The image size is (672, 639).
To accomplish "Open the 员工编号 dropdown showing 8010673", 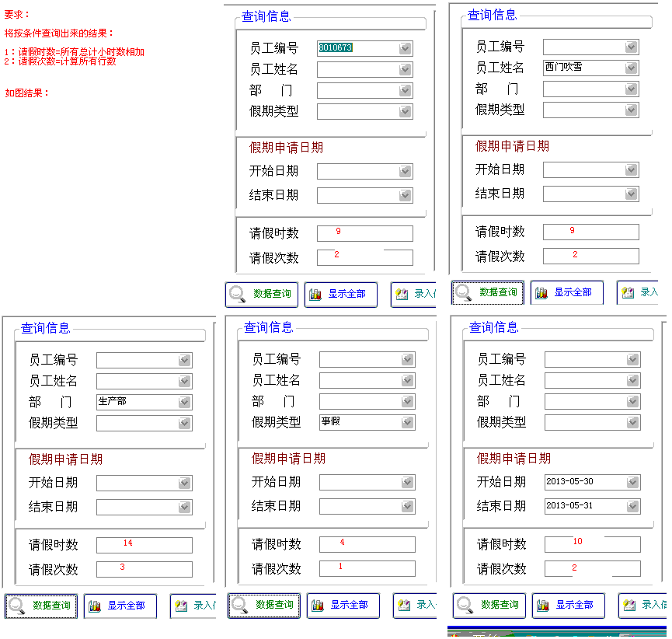I will [405, 48].
